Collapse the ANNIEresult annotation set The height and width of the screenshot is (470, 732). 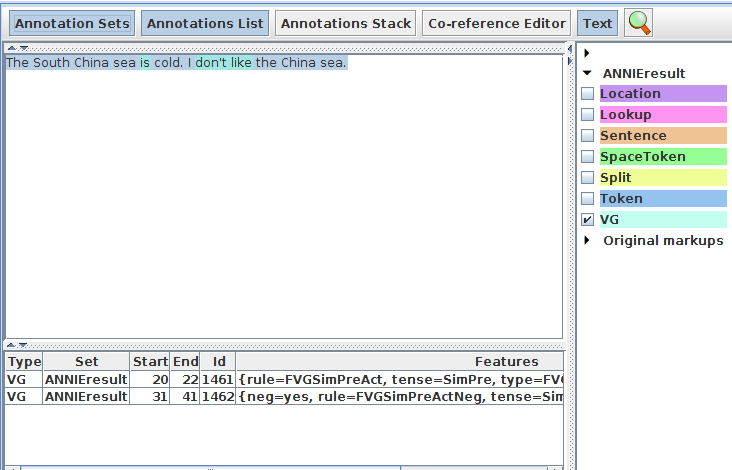587,73
